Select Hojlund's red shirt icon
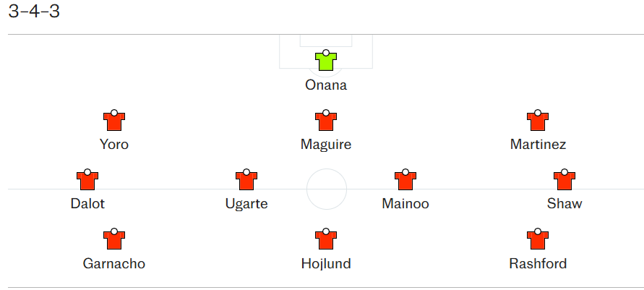 coord(326,240)
